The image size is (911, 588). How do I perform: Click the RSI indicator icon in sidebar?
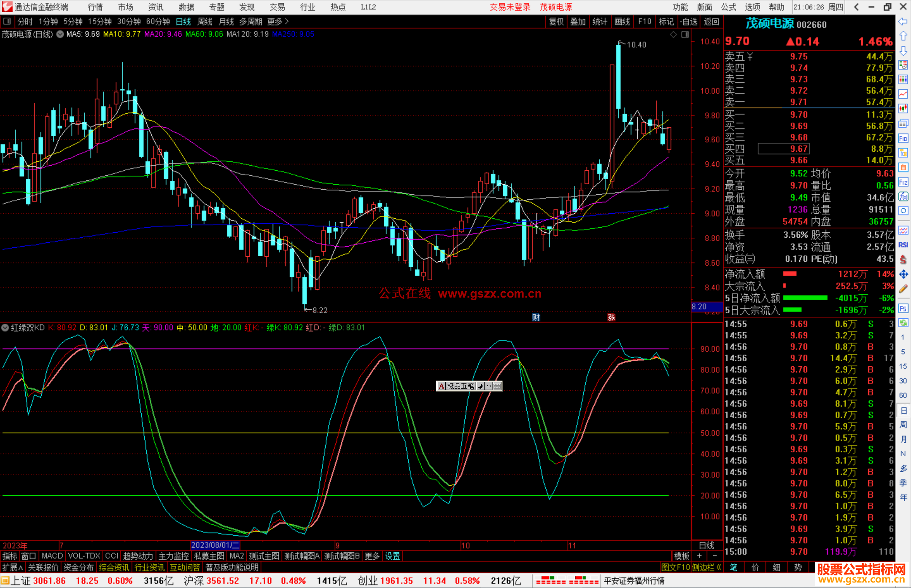pos(903,245)
